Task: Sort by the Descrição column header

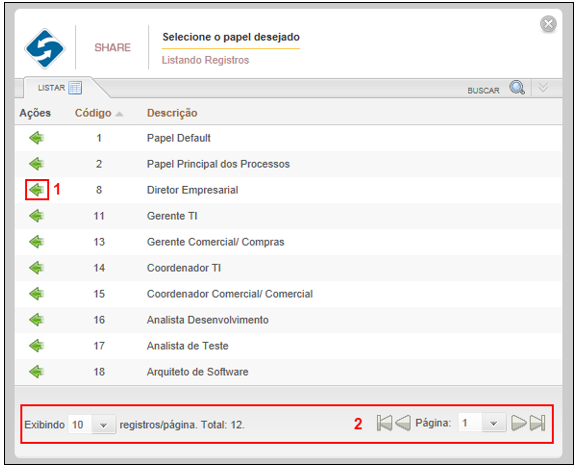Action: (172, 113)
